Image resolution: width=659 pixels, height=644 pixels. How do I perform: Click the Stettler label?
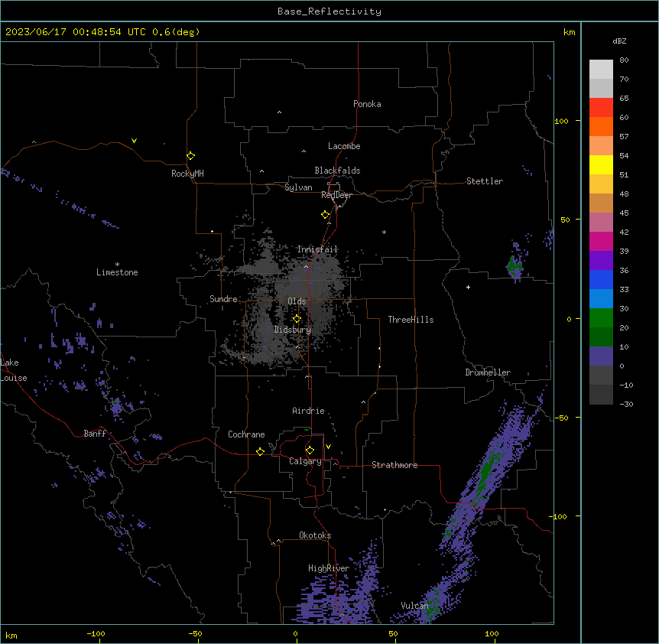click(x=485, y=181)
